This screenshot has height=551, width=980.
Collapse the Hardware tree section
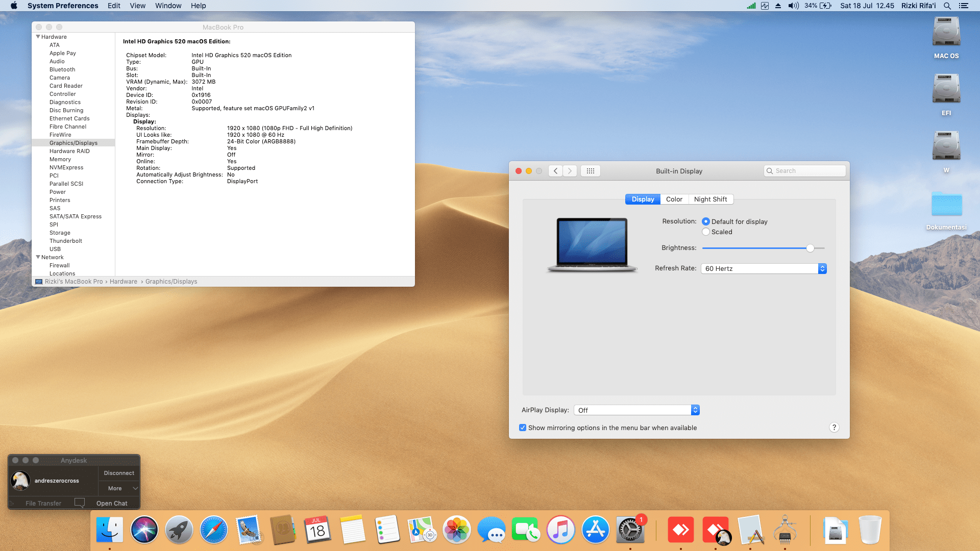38,37
